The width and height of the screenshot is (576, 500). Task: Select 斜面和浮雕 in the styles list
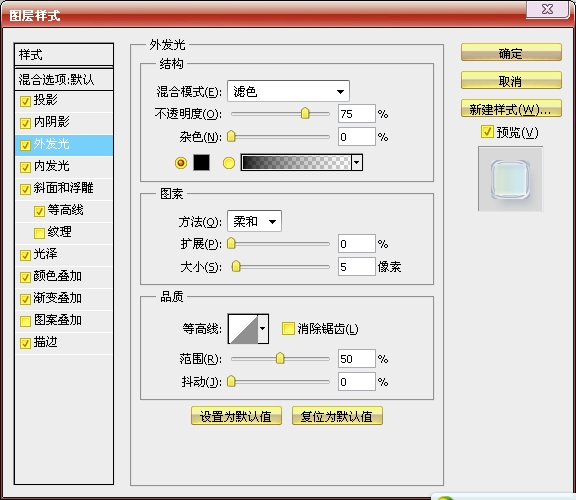point(64,188)
